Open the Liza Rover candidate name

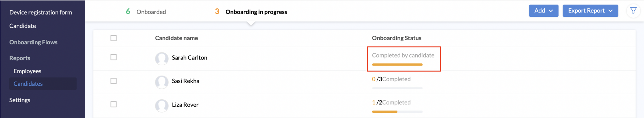click(x=185, y=104)
